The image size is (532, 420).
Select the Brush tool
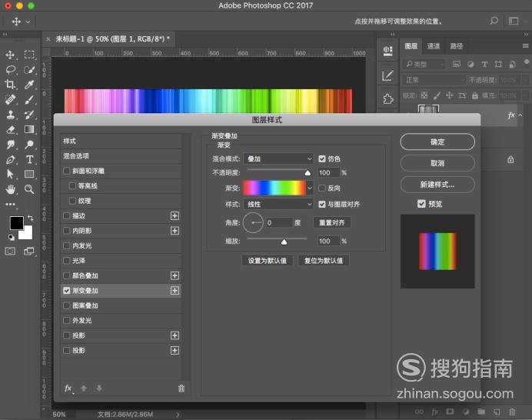click(x=29, y=99)
